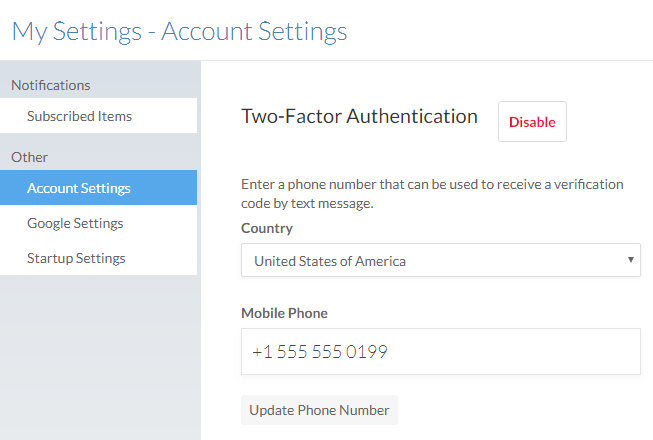Click the verification code instruction text
Screen dimensions: 653x440
point(432,194)
